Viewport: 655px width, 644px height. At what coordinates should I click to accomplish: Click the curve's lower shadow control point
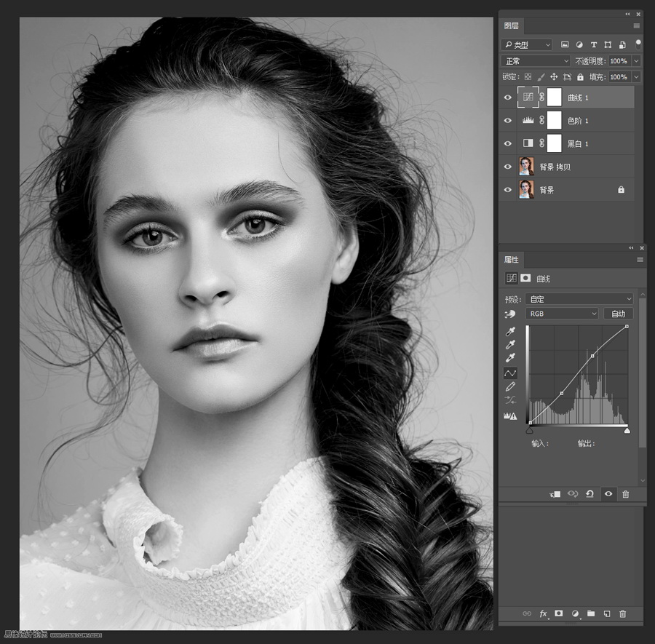(x=561, y=393)
